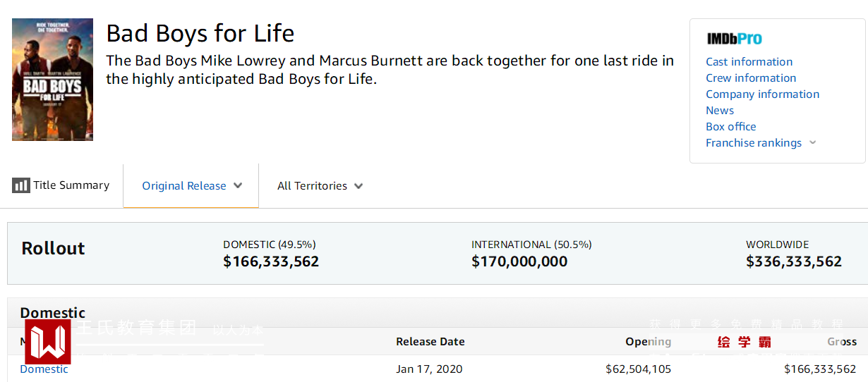Open the All Territories dropdown

pos(358,186)
